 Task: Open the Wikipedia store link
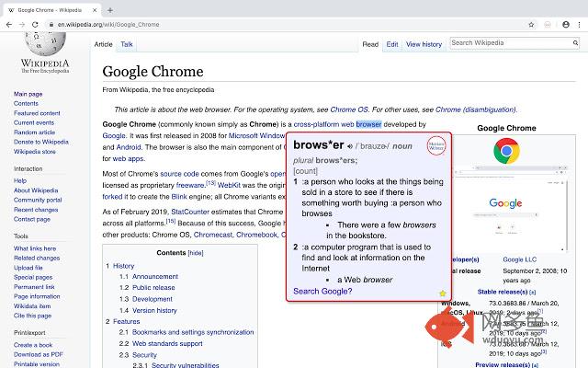tap(35, 151)
